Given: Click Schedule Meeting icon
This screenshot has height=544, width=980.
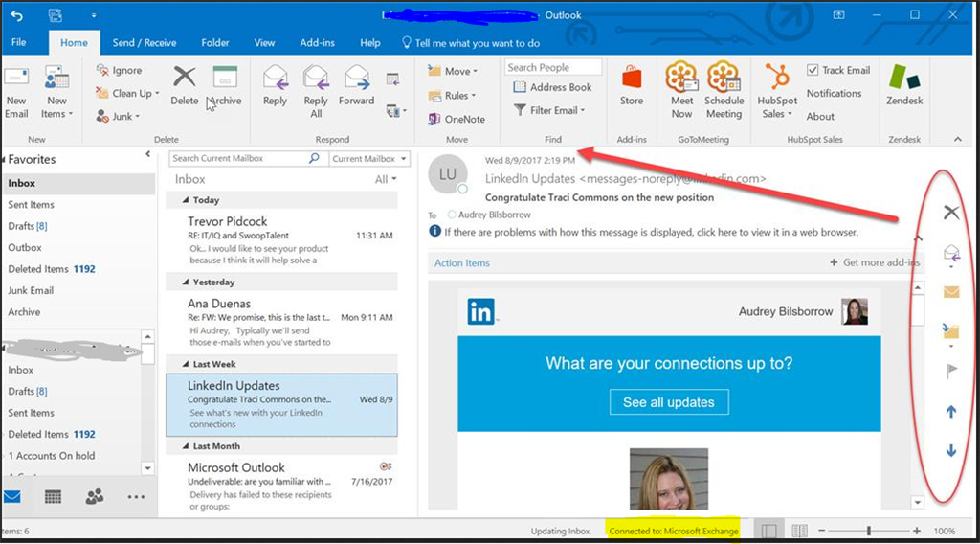Looking at the screenshot, I should 724,90.
